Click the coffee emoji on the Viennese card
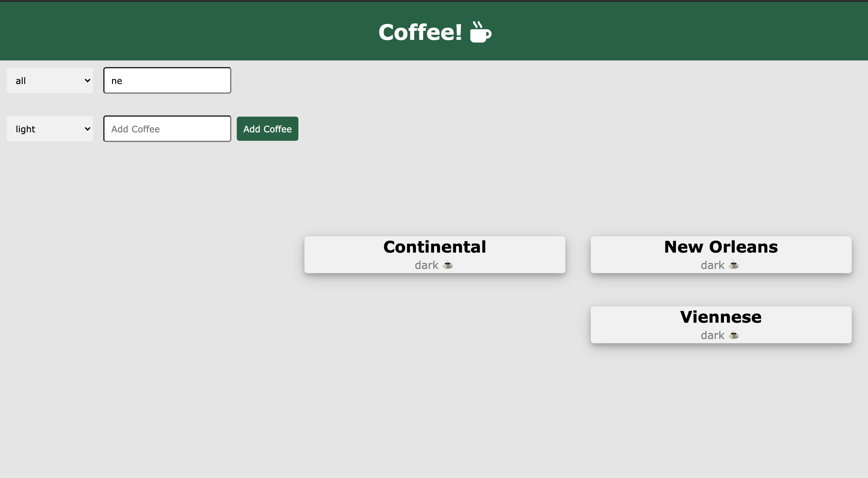 pyautogui.click(x=734, y=335)
